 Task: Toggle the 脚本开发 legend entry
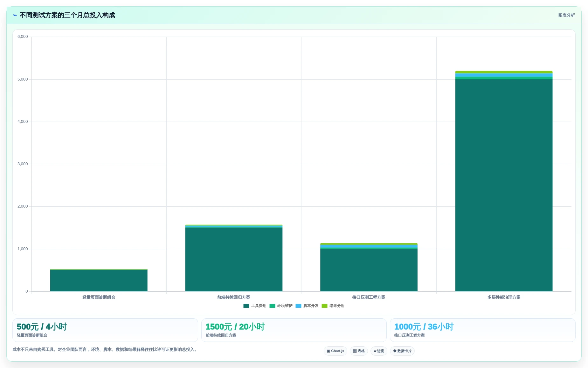[x=307, y=306]
